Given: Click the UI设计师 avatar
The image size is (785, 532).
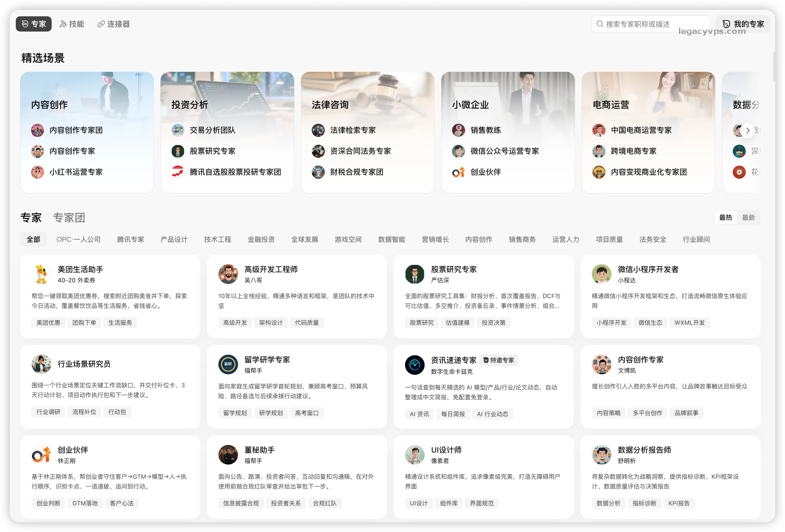Looking at the screenshot, I should pos(415,455).
